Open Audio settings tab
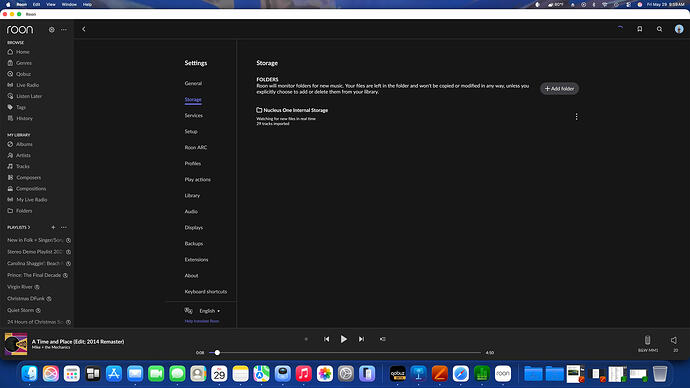 (191, 212)
